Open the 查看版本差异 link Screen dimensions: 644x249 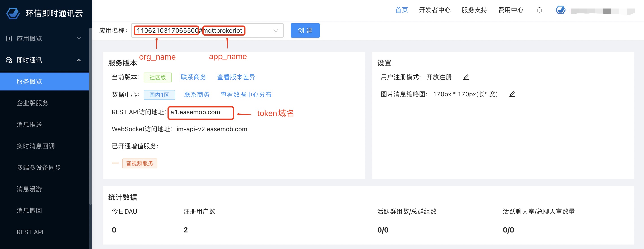[236, 77]
